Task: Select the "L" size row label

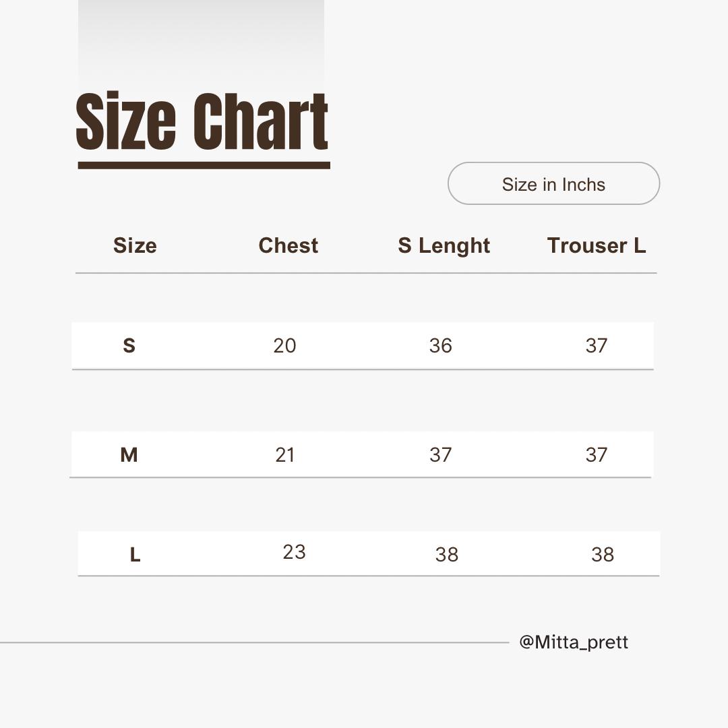Action: click(135, 555)
